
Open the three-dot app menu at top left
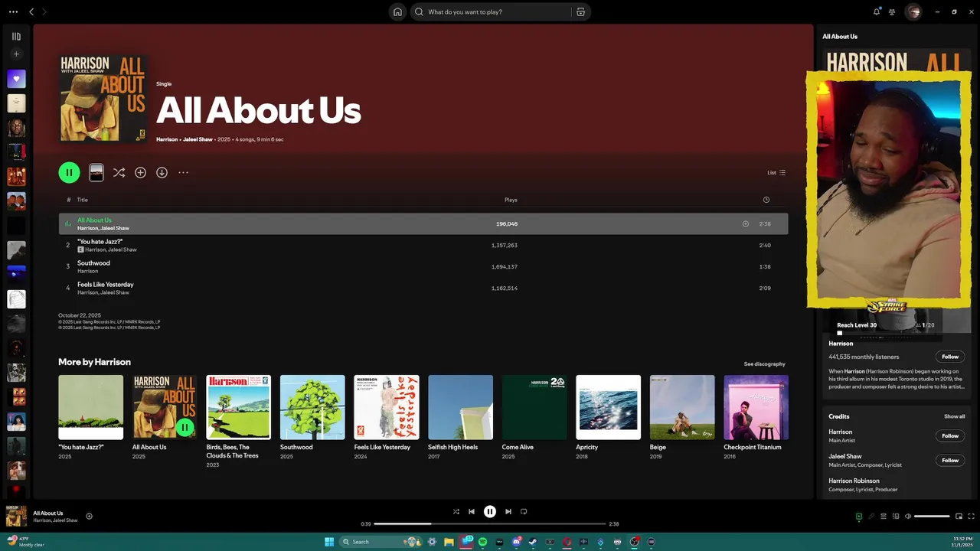13,11
